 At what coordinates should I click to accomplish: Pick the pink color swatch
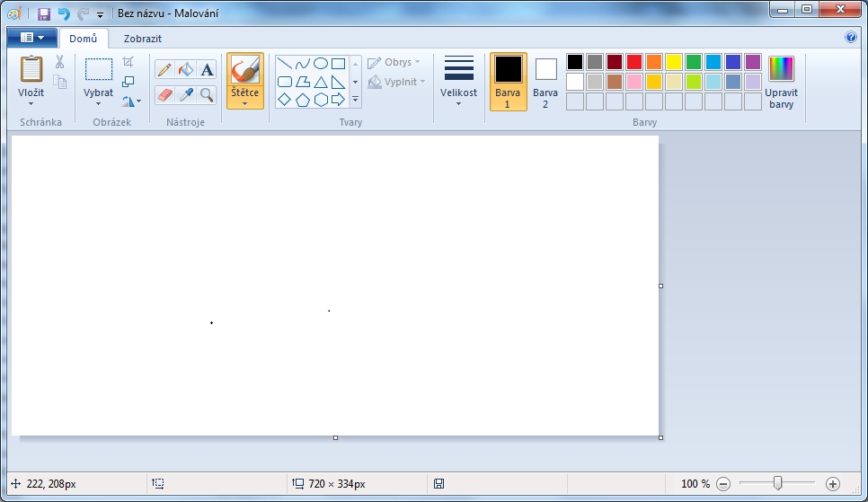click(x=634, y=82)
